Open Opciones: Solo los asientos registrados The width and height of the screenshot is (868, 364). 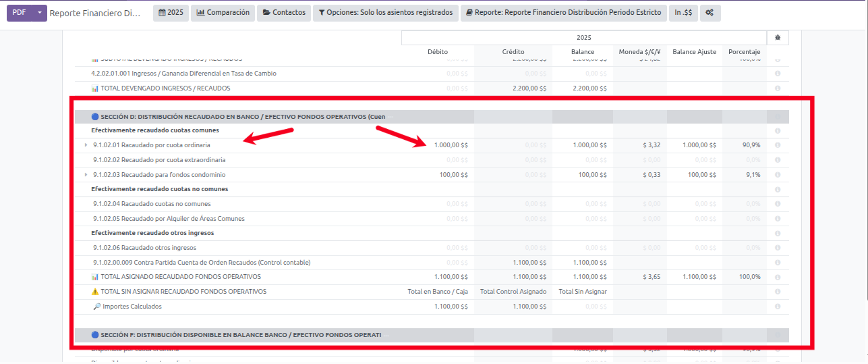click(x=385, y=13)
